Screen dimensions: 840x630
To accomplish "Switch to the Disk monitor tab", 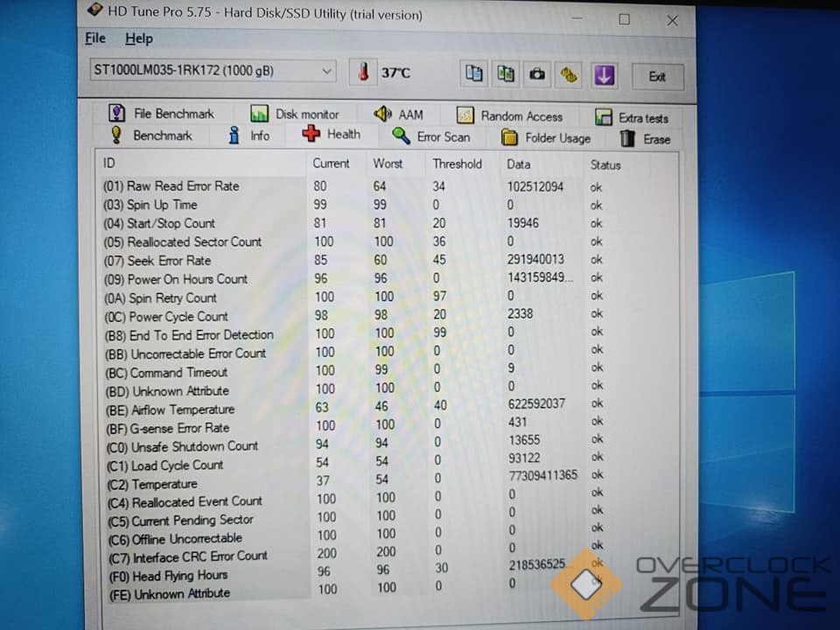I will (x=295, y=114).
